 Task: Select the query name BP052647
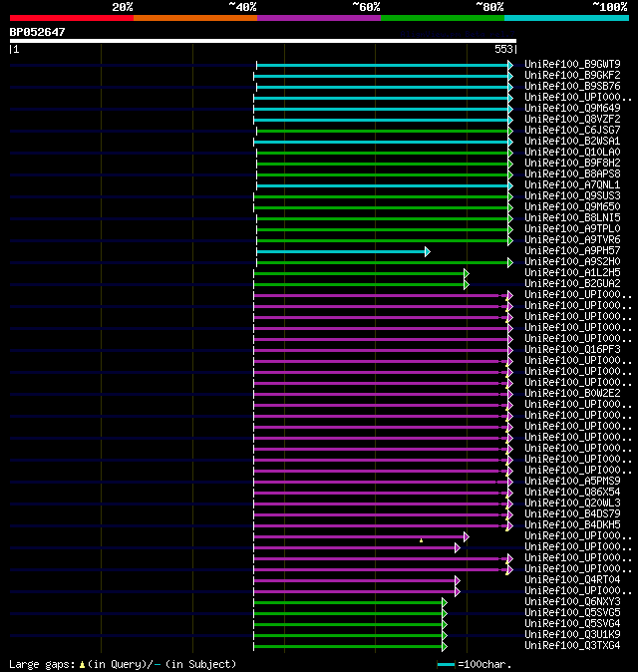pos(37,32)
